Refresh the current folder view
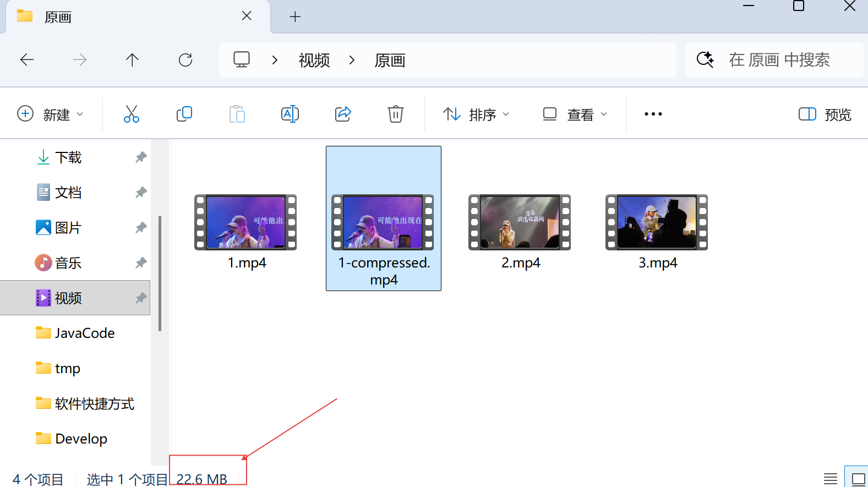Viewport: 868px width, 487px height. pos(185,60)
